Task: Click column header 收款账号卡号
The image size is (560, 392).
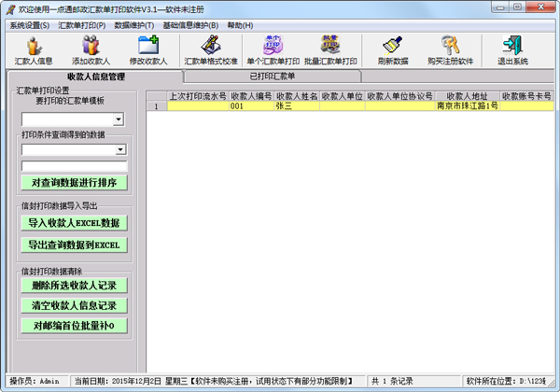Action: [526, 96]
